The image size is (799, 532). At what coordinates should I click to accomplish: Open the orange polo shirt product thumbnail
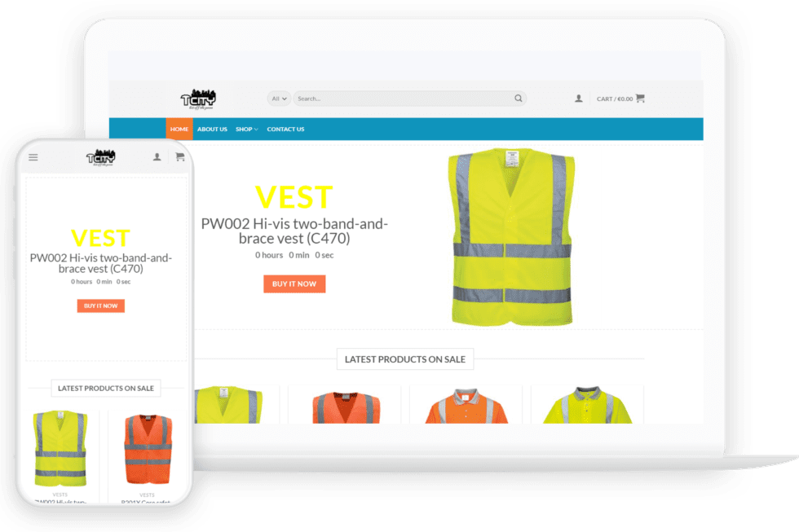pos(466,406)
